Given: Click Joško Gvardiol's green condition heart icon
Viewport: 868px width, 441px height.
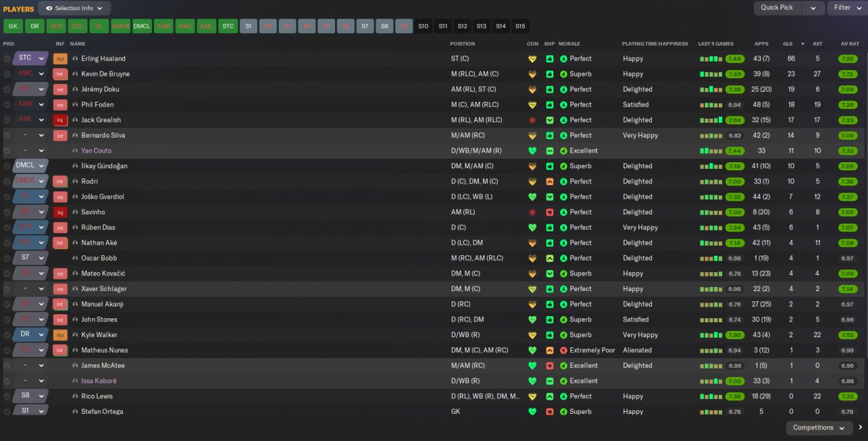Looking at the screenshot, I should tap(532, 197).
